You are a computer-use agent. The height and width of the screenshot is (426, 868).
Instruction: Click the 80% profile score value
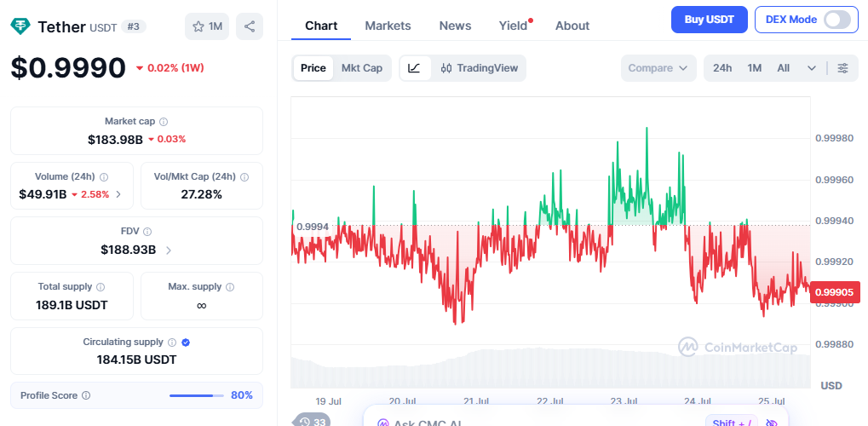pos(242,395)
